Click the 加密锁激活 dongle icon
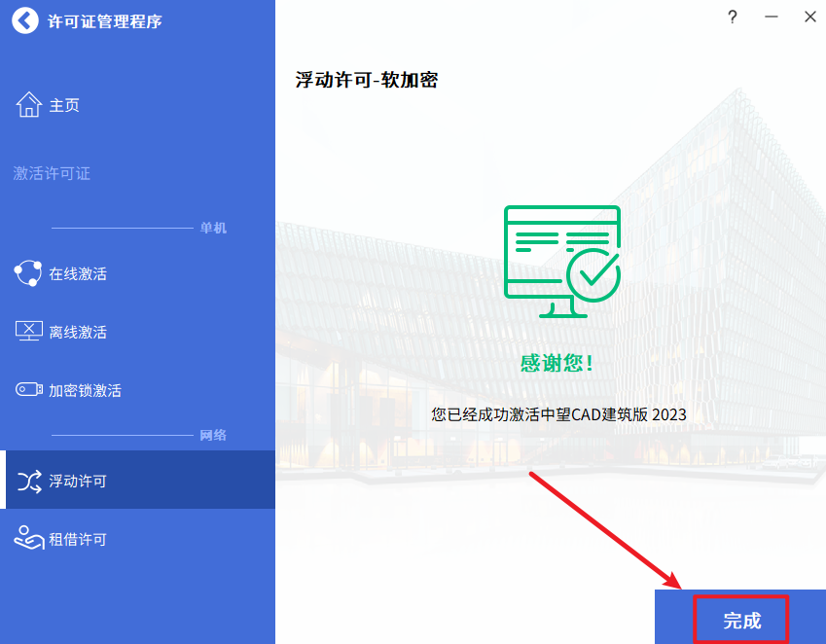The width and height of the screenshot is (826, 644). pyautogui.click(x=28, y=390)
